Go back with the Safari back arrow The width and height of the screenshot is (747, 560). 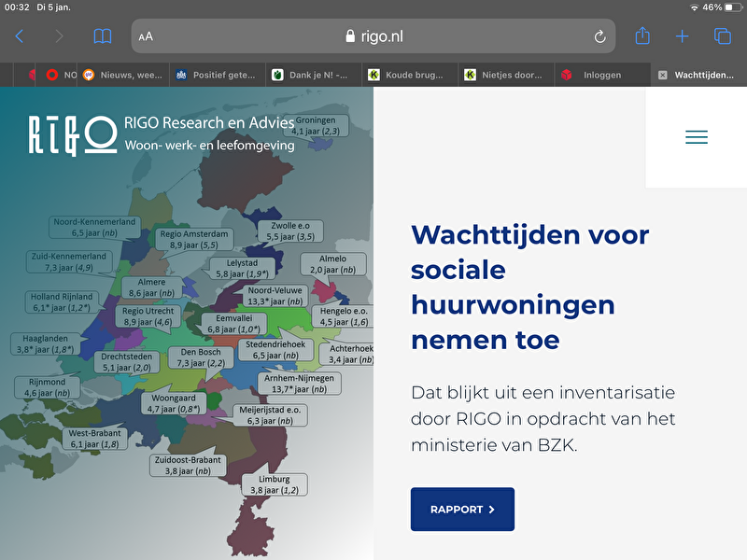(19, 36)
